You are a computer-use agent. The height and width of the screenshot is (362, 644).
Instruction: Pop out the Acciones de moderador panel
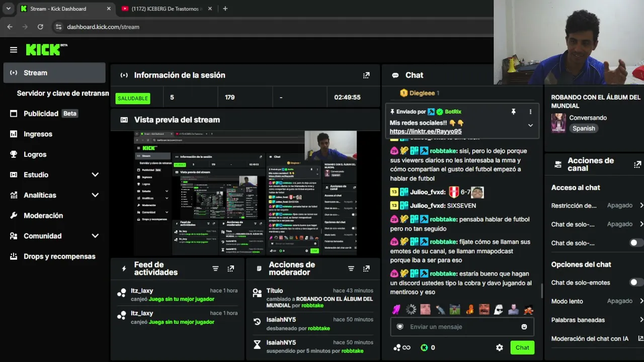pyautogui.click(x=366, y=269)
